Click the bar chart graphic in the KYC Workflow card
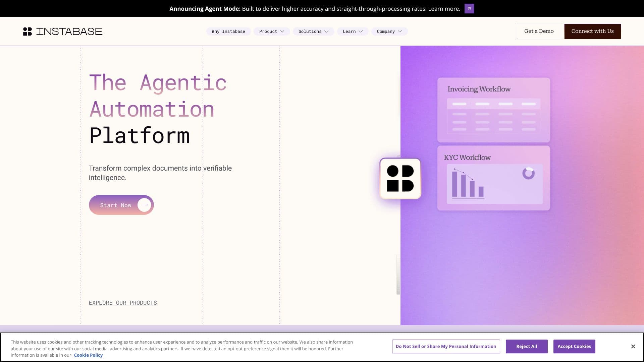Screen dimensions: 644x362 point(468,184)
